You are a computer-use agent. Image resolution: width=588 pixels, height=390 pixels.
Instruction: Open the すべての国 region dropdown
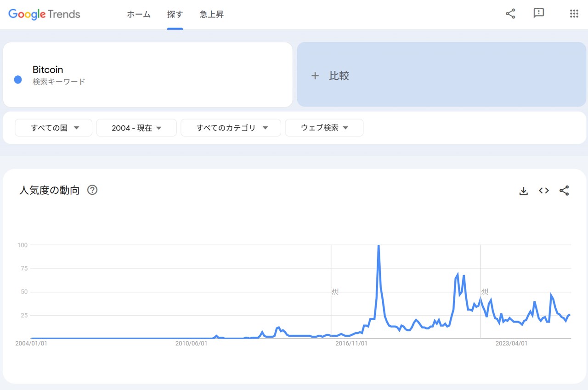[x=54, y=128]
